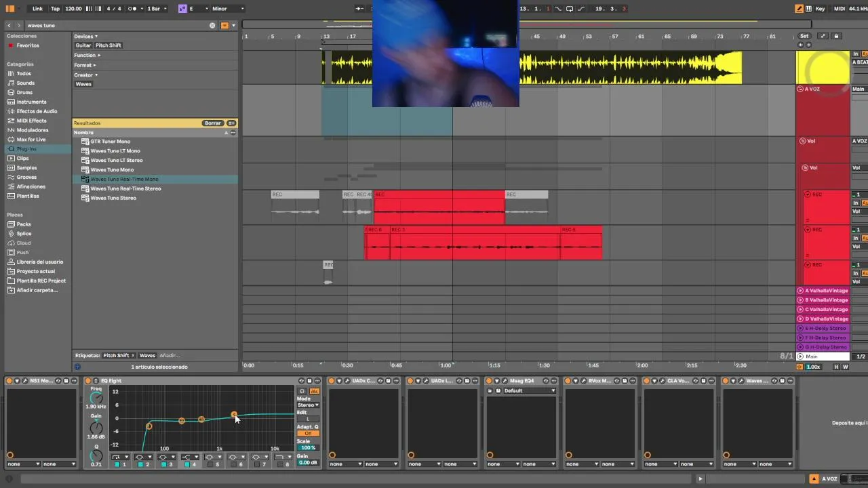
Task: Click the Tap tempo button
Action: click(55, 8)
